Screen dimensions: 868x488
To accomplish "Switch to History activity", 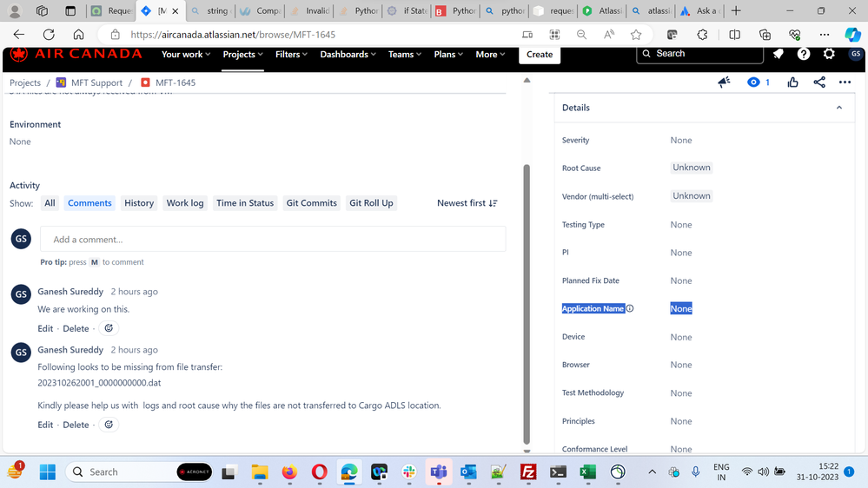I will 139,203.
